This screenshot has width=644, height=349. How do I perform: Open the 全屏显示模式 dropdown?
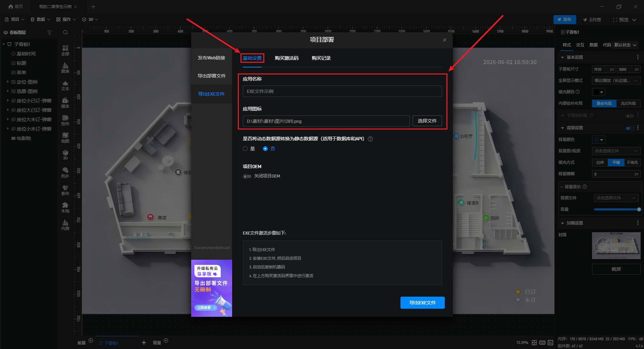click(616, 81)
